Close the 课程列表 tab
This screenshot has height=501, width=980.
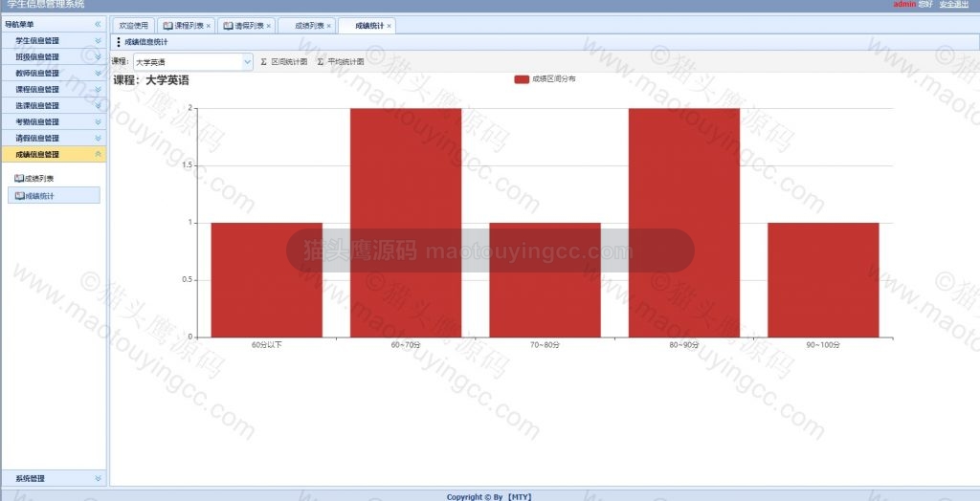[x=208, y=26]
